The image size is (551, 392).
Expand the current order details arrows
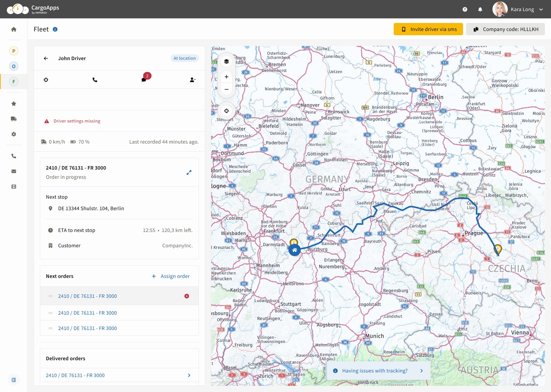189,173
